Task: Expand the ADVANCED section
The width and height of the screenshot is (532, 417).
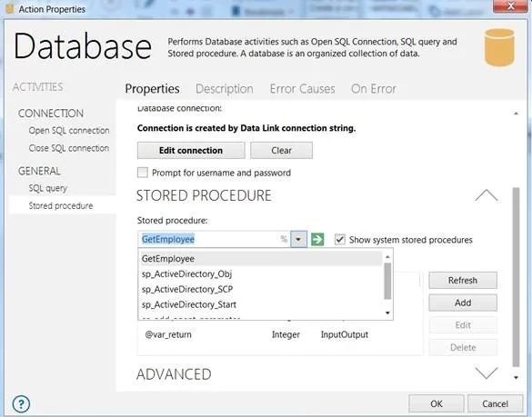Action: point(487,372)
